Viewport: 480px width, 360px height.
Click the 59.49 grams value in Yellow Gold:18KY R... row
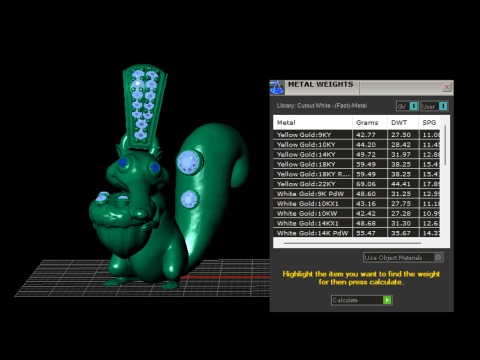pyautogui.click(x=366, y=174)
